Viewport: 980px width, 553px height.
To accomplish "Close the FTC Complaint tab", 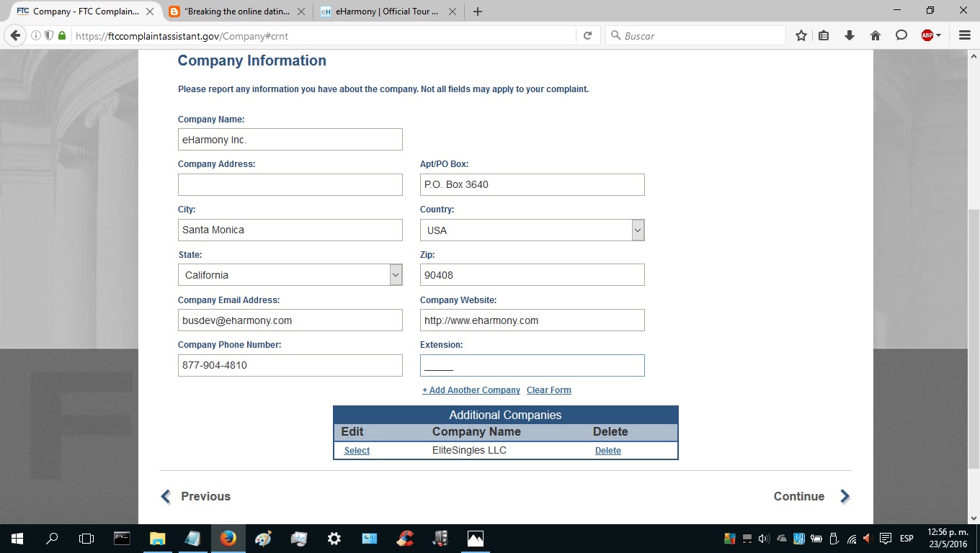I will coord(150,12).
